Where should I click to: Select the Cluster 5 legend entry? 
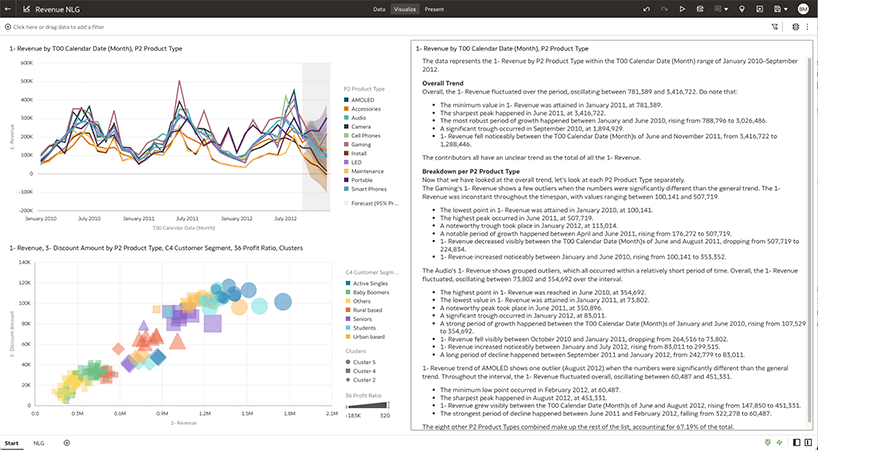364,361
